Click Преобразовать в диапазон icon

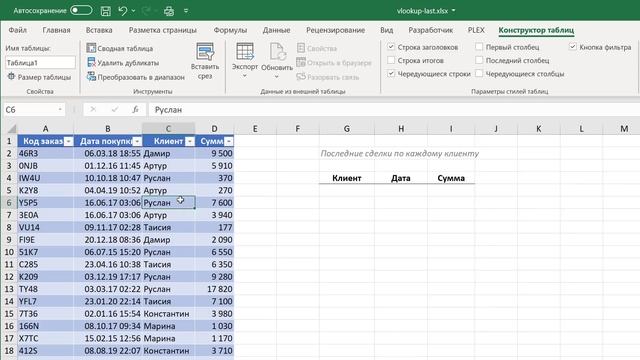(x=91, y=77)
